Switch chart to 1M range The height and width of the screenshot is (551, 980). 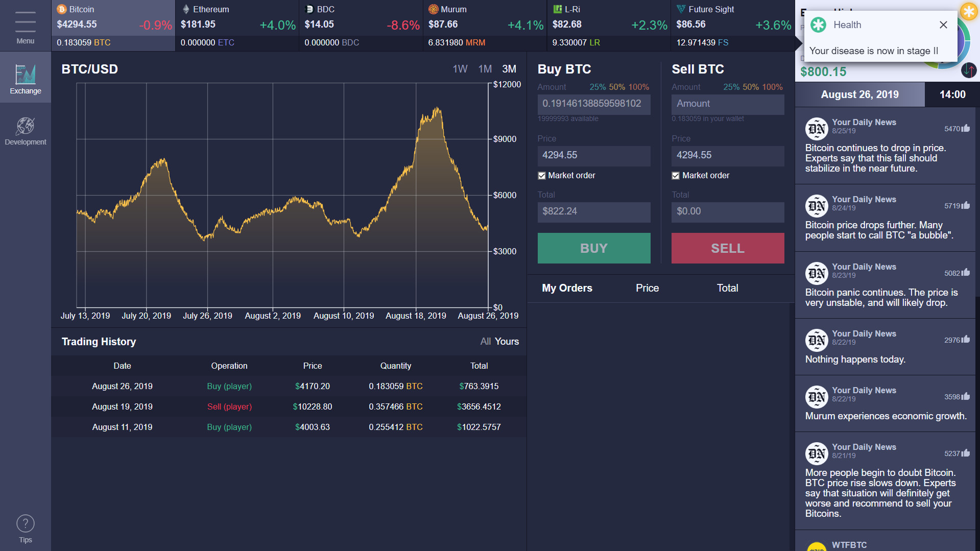485,69
